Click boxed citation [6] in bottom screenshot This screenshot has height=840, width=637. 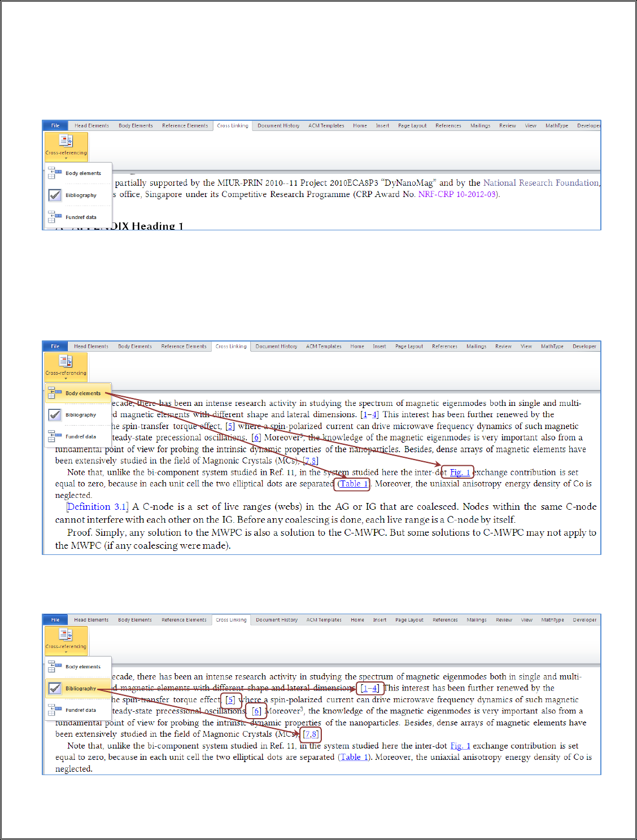[256, 711]
